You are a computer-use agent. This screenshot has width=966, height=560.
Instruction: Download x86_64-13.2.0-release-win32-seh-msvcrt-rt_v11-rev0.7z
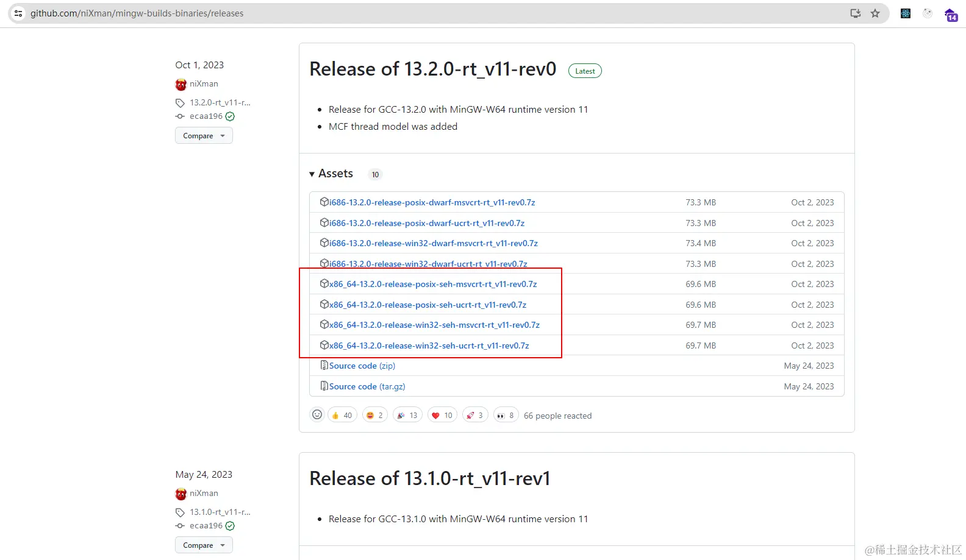point(434,325)
